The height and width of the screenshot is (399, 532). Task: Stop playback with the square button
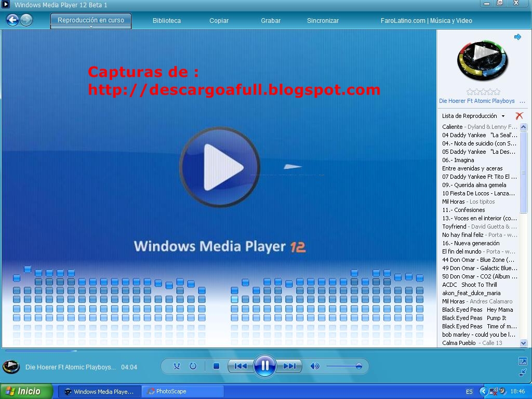coord(216,366)
